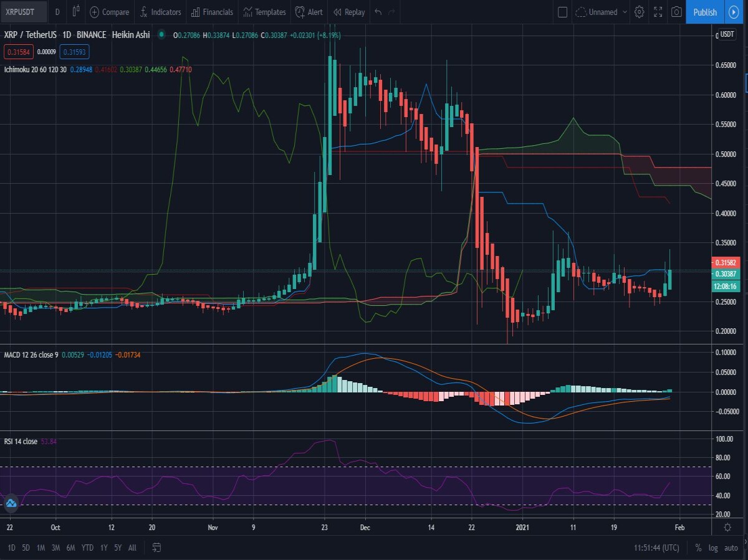The image size is (748, 560).
Task: Open the axis settings gear at bottom right
Action: [x=727, y=527]
